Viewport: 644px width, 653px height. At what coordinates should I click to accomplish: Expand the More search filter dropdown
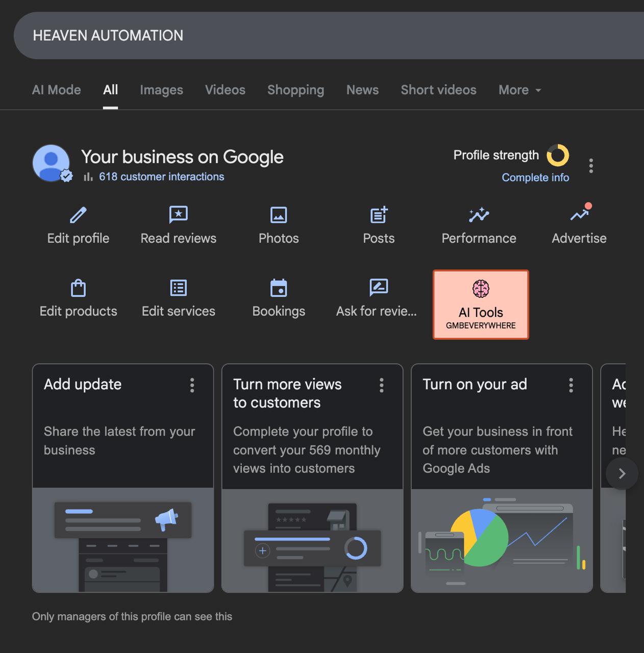point(519,90)
